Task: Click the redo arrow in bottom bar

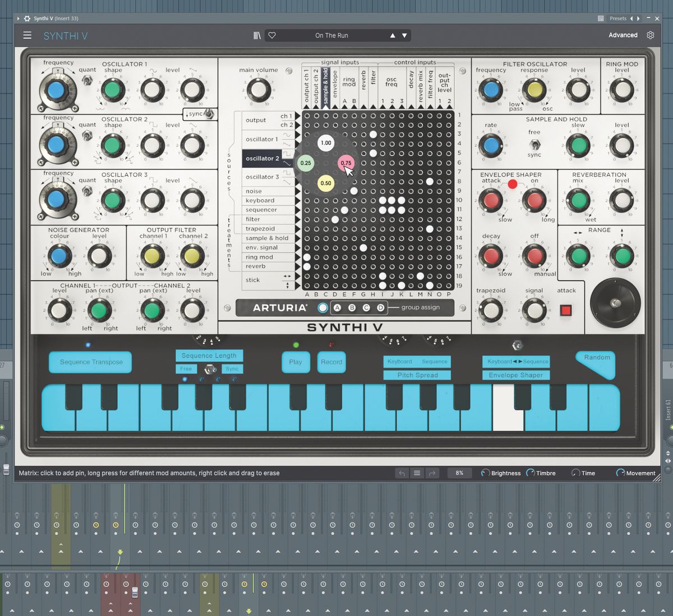Action: [x=432, y=473]
